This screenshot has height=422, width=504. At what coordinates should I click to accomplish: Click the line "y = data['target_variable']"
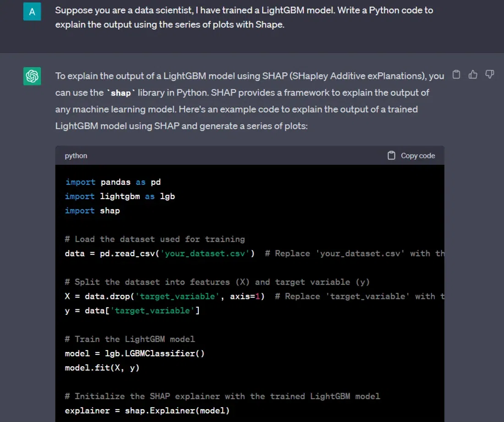coord(132,311)
